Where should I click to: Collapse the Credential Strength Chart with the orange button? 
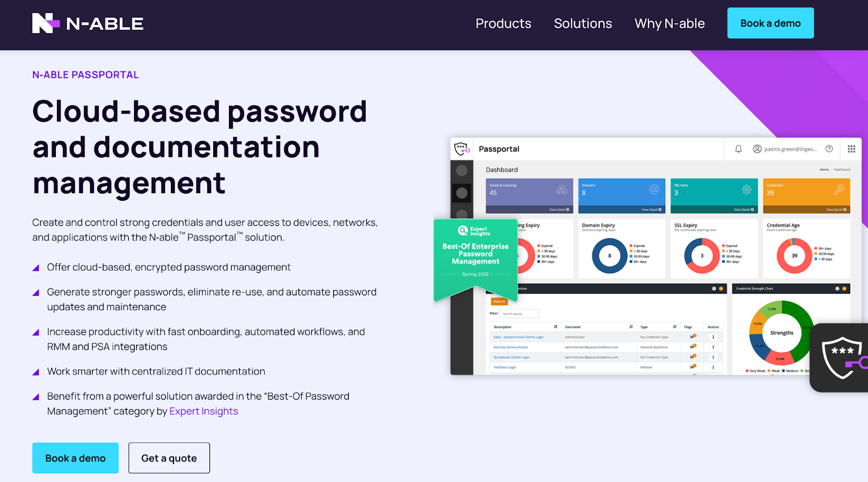pos(844,289)
